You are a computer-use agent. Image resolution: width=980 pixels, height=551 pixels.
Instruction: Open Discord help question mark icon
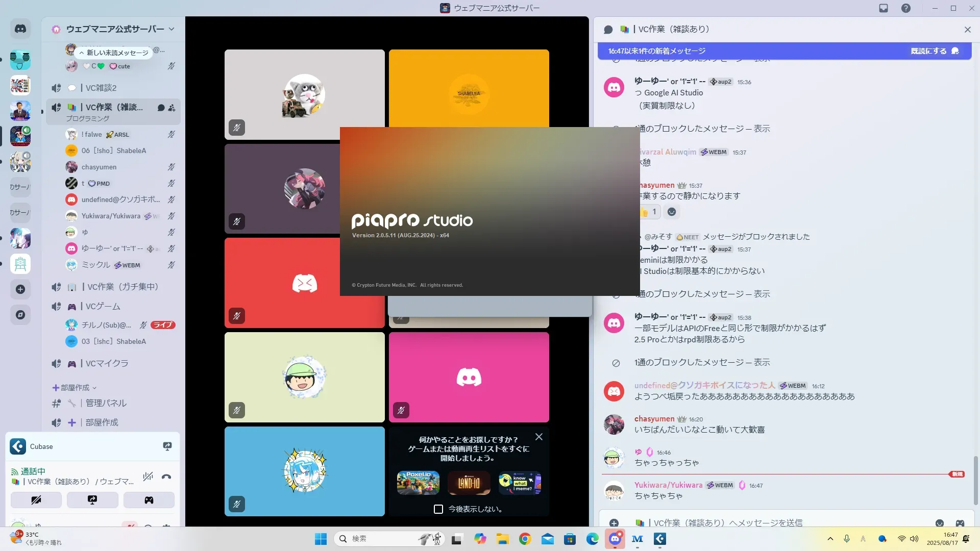click(x=905, y=8)
